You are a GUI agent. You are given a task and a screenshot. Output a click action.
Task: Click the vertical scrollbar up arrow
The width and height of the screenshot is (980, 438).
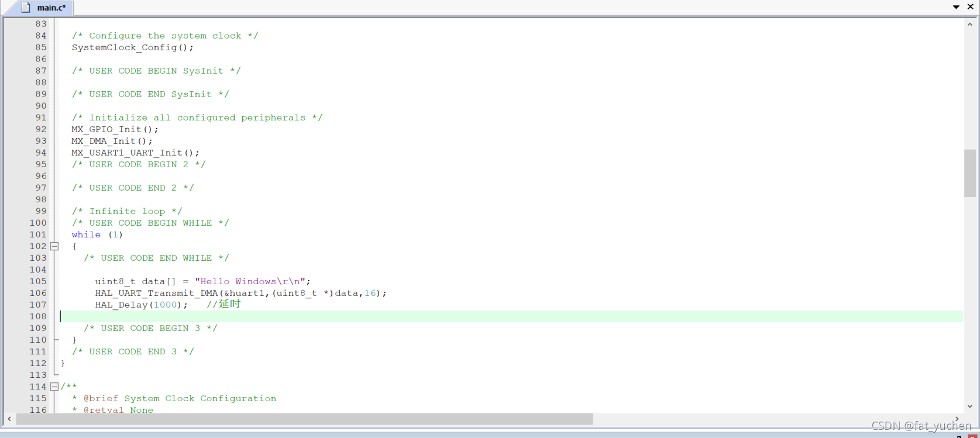click(969, 25)
